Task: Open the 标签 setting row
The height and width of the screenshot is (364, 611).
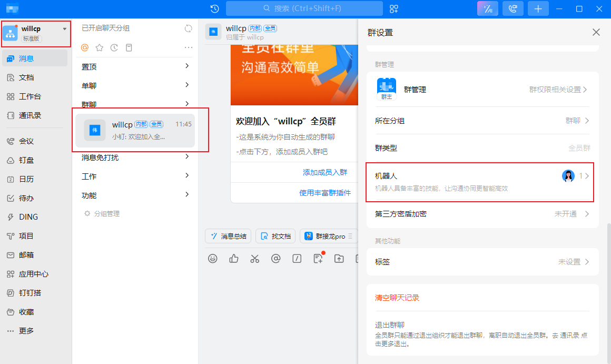Action: (481, 262)
